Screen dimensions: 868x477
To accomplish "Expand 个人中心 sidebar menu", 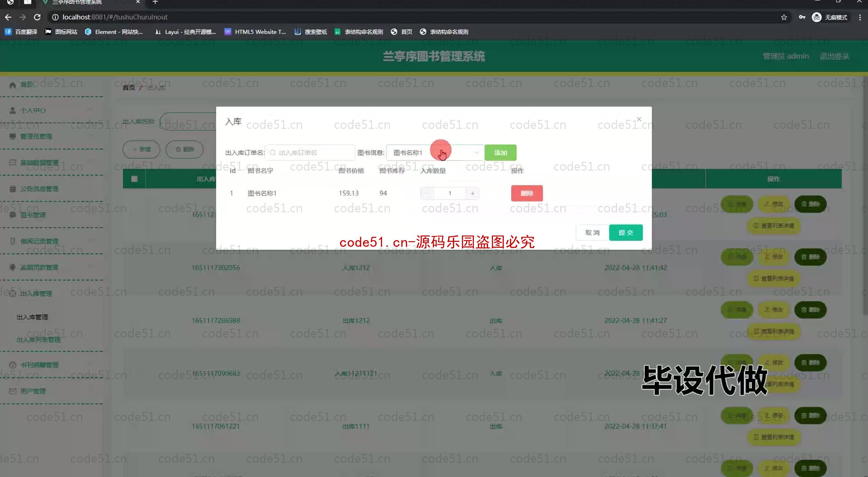I will [x=51, y=110].
